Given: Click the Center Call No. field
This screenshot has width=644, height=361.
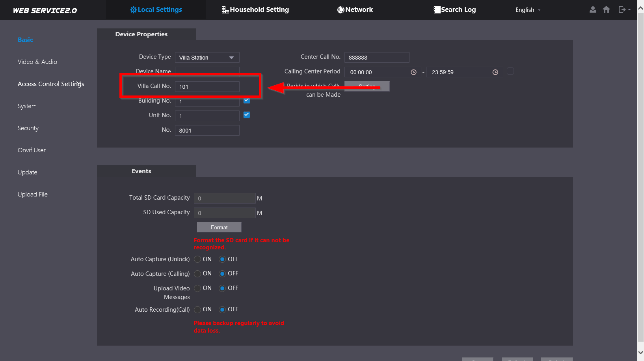Looking at the screenshot, I should pyautogui.click(x=377, y=58).
